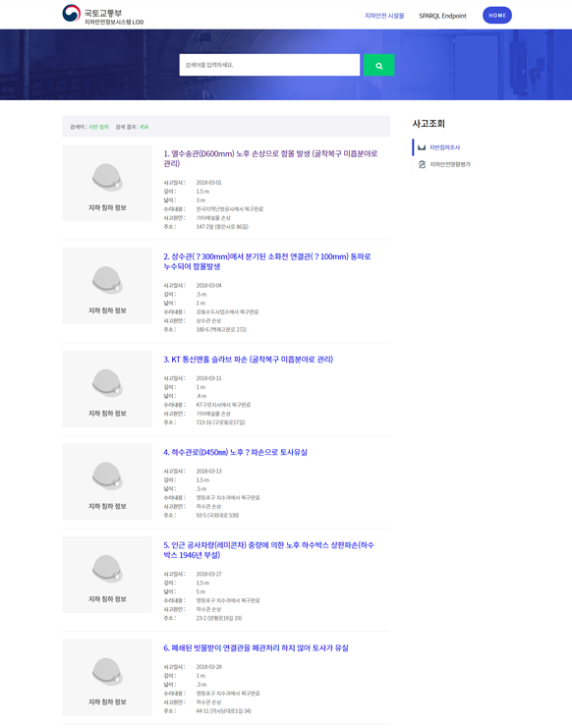
Task: Click helmet thumbnail for result 3 KT 통신맨홀
Action: [x=107, y=389]
